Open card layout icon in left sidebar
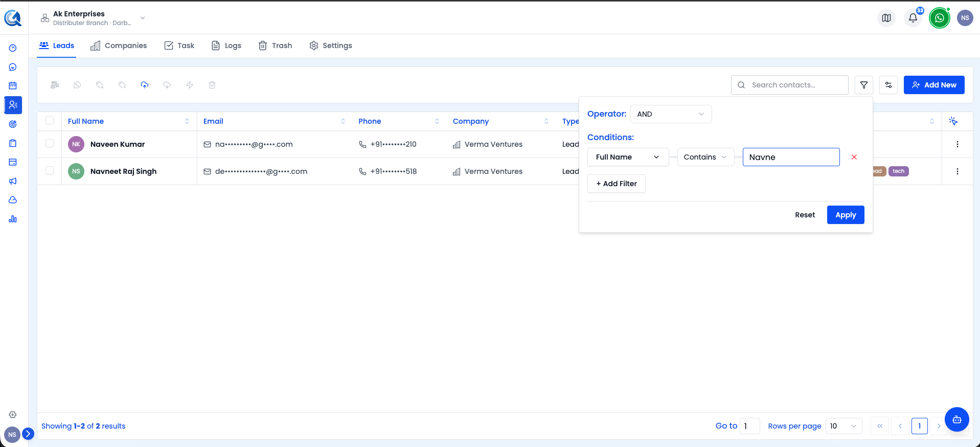This screenshot has width=980, height=447. (x=13, y=162)
